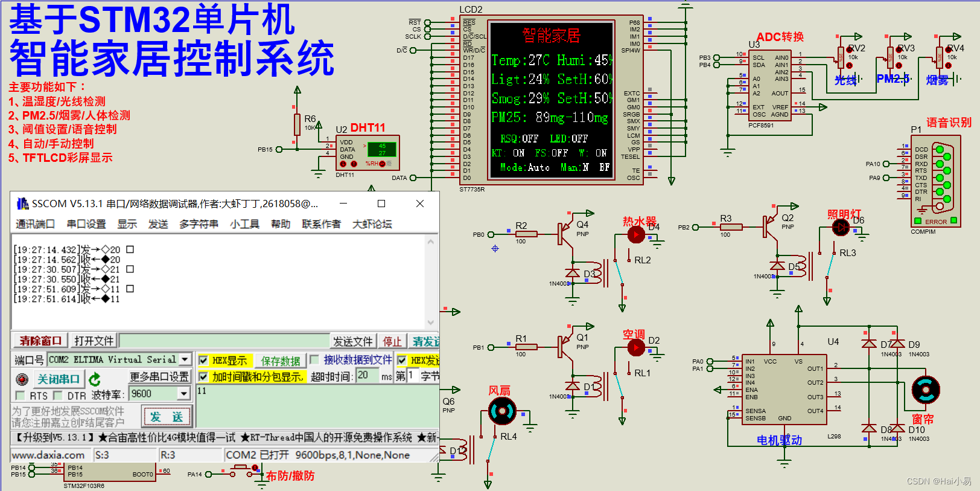Click the 关闭串口 button
Viewport: 980px width, 491px height.
point(58,379)
